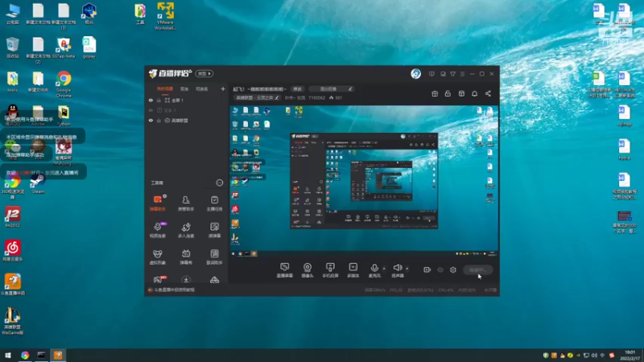Open stream settings gear icon
644x362 pixels.
(453, 269)
